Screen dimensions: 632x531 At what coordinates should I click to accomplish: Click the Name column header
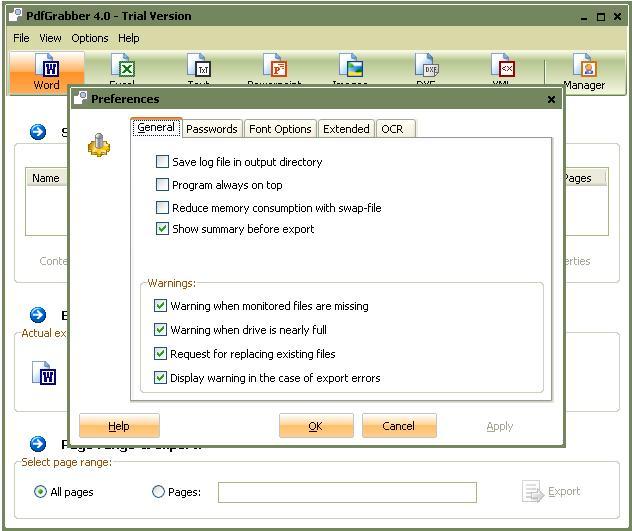pyautogui.click(x=46, y=178)
